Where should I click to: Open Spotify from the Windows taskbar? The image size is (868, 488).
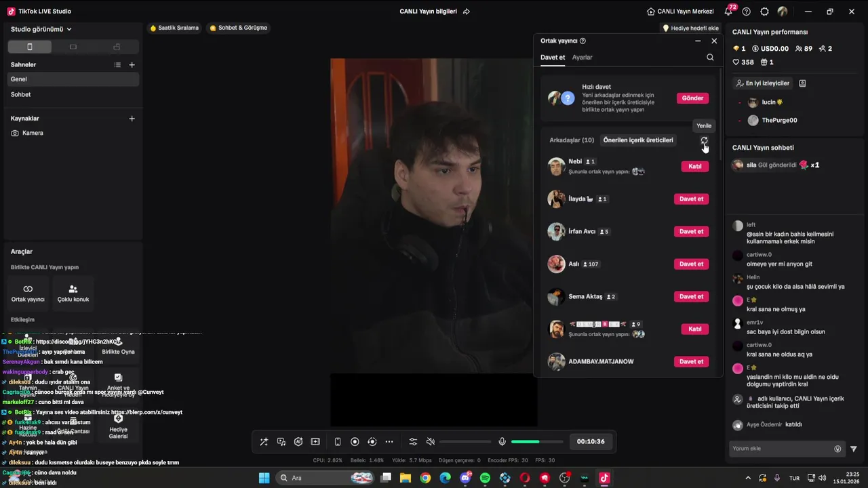pyautogui.click(x=485, y=478)
